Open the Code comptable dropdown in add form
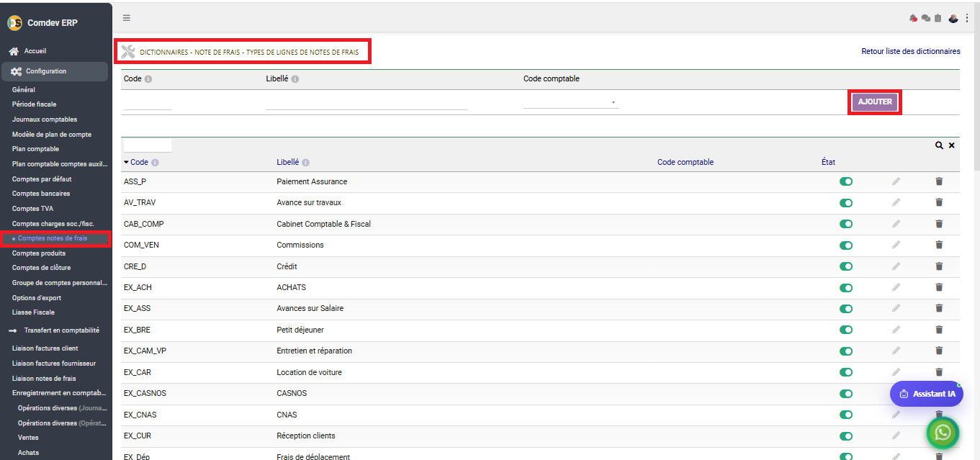This screenshot has width=980, height=460. (x=571, y=102)
